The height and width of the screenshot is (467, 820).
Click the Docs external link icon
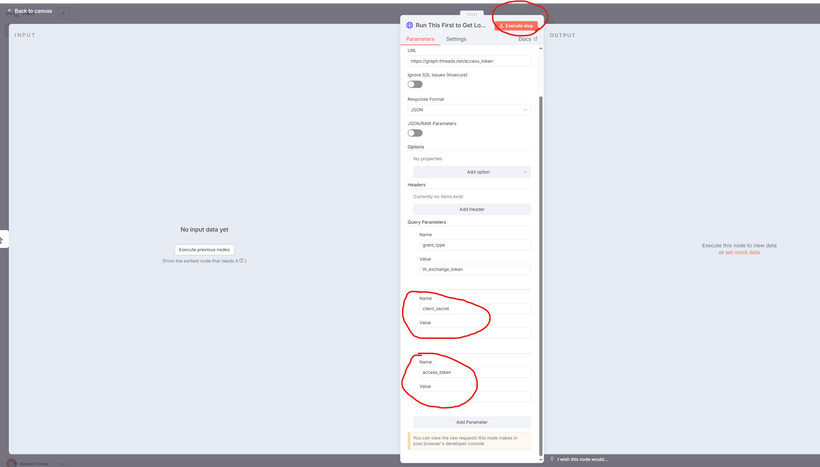coord(535,39)
